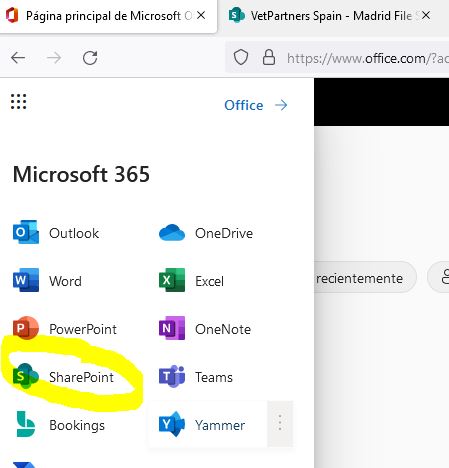Open Word app
449x468 pixels.
pos(47,280)
